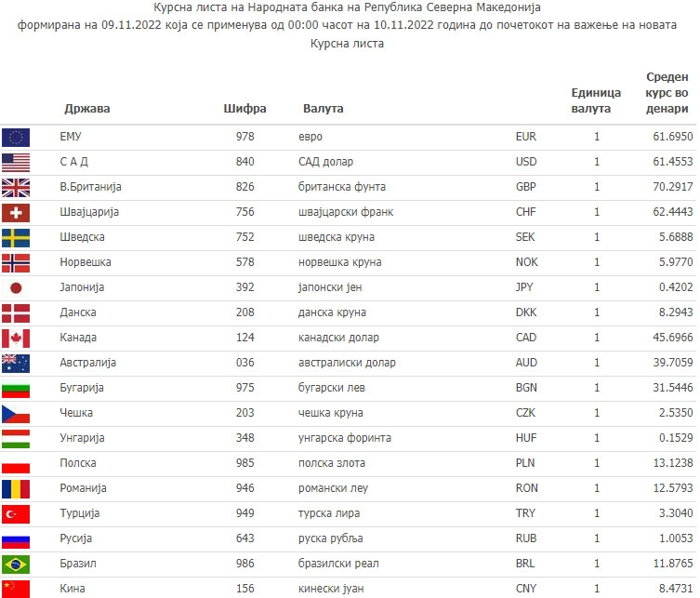The height and width of the screenshot is (598, 700).
Task: Click the EUR currency code
Action: pyautogui.click(x=526, y=137)
